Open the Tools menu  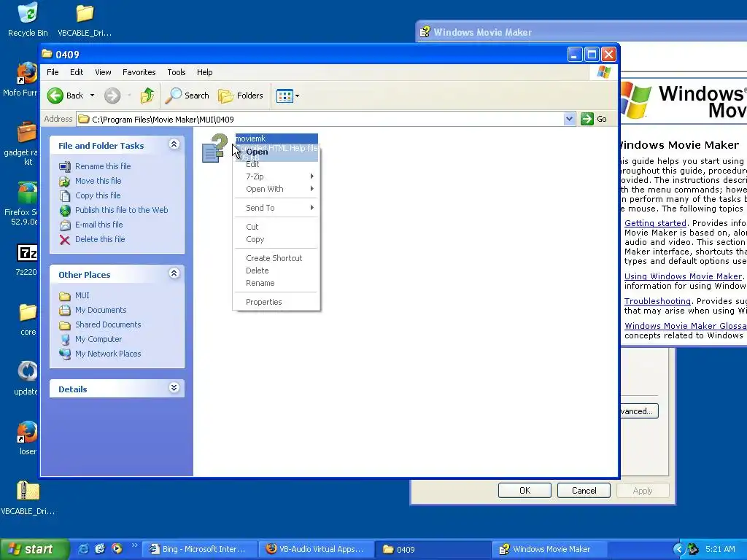(x=177, y=72)
